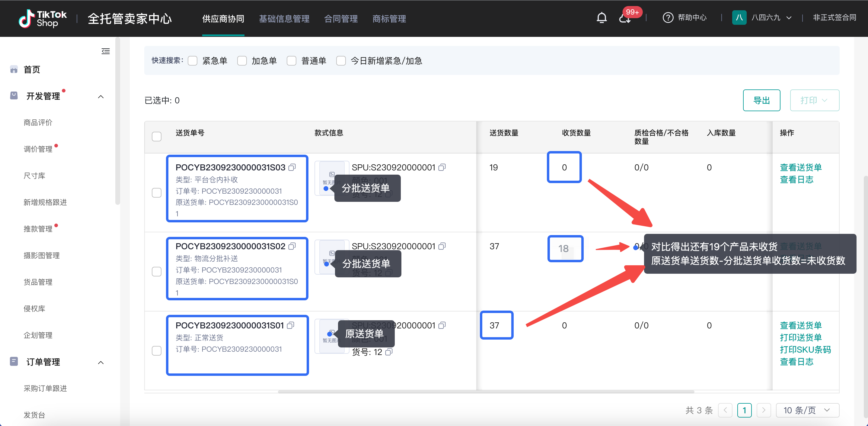Open 新增规格跟进 in the sidebar
The image size is (868, 426).
pos(45,202)
